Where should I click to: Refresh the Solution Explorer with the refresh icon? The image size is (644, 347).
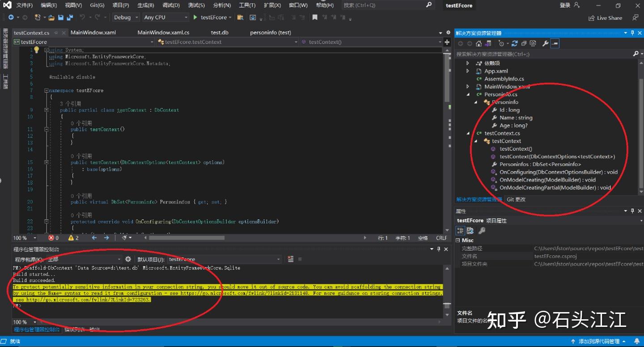[515, 43]
